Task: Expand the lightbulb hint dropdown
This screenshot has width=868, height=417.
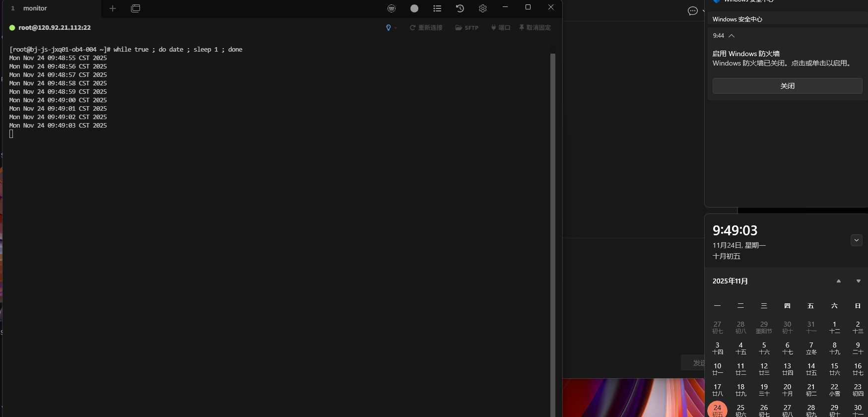Action: tap(391, 28)
